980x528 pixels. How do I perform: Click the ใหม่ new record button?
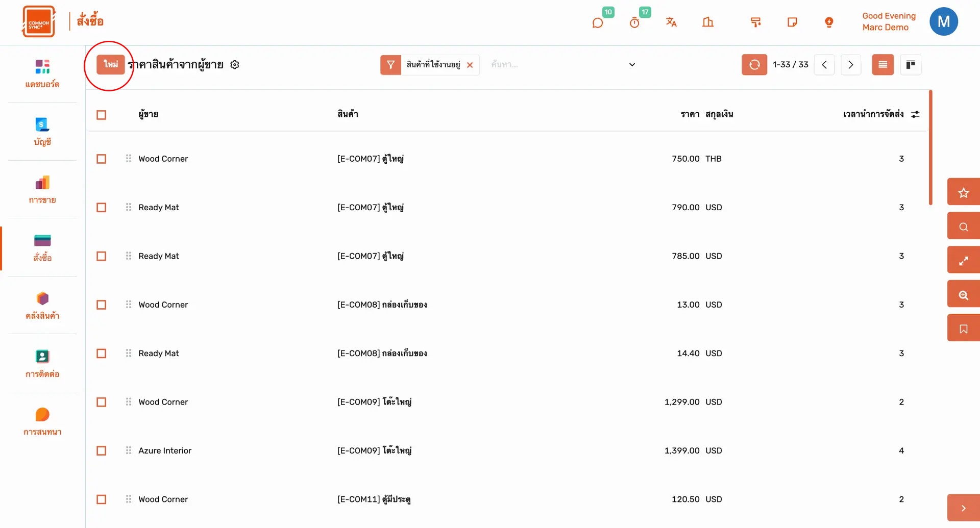pyautogui.click(x=111, y=64)
